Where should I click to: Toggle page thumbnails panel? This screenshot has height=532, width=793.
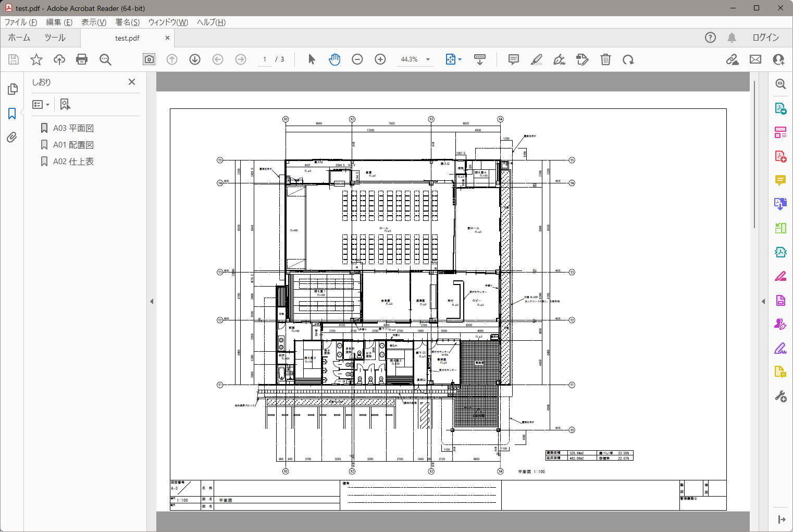12,90
